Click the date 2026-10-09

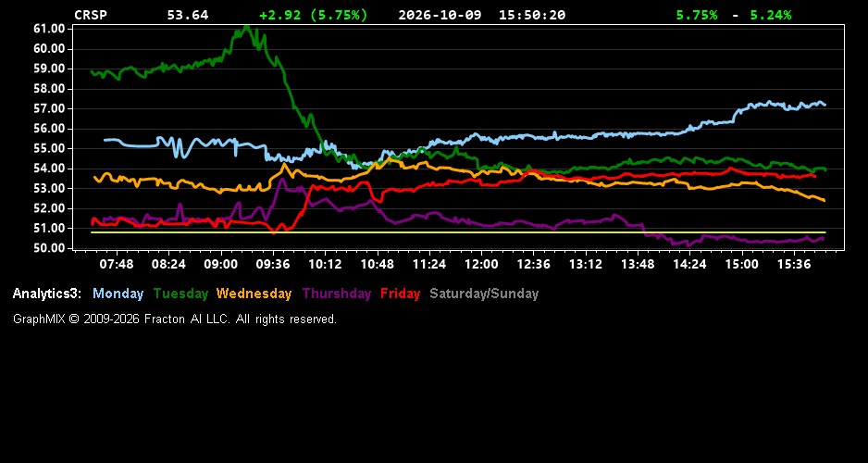440,15
